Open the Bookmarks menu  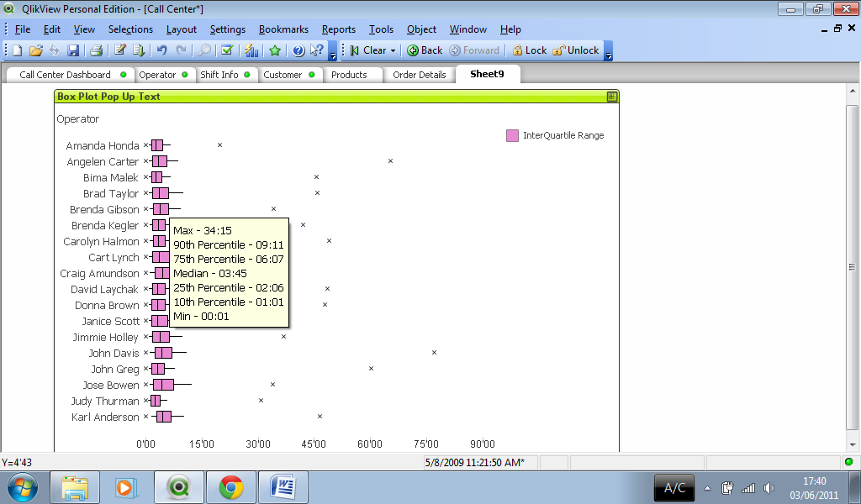(283, 29)
